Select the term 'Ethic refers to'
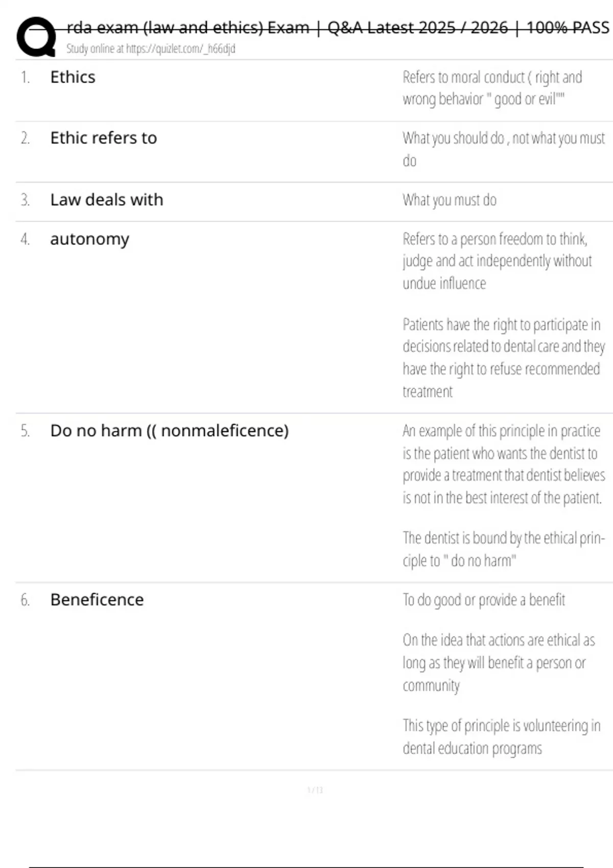Viewport: 613px width, 868px height. tap(103, 138)
